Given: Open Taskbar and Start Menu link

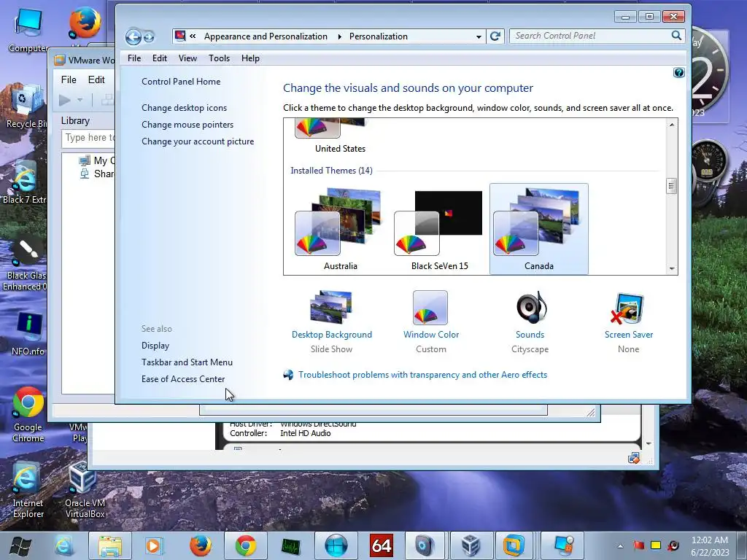Looking at the screenshot, I should tap(187, 362).
